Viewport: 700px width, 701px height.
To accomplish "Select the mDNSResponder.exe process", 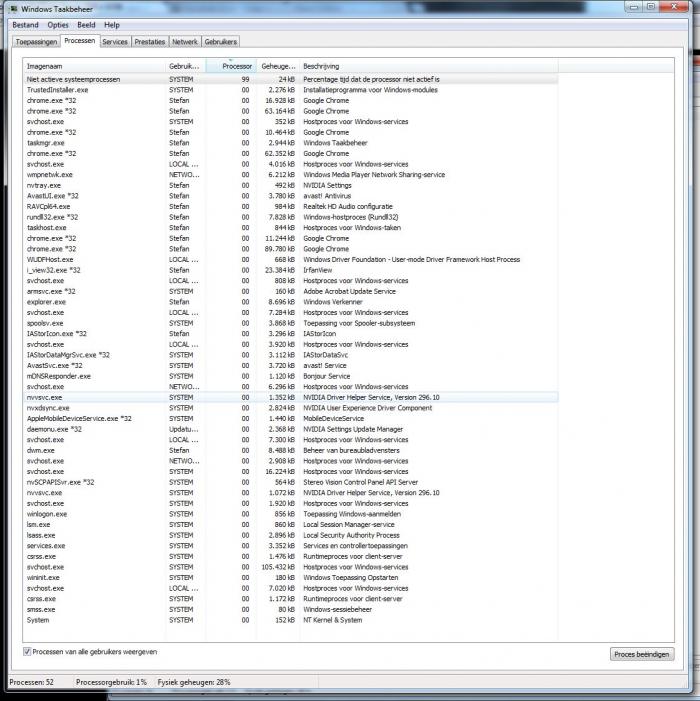I will tap(291, 376).
